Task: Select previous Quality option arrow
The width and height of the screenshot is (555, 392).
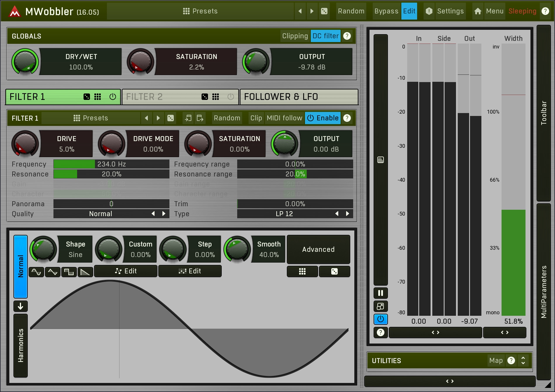Action: pyautogui.click(x=153, y=214)
